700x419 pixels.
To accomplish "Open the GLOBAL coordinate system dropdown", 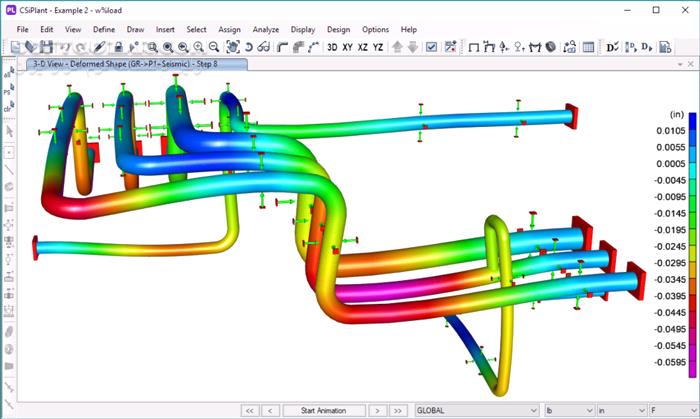I will point(477,410).
